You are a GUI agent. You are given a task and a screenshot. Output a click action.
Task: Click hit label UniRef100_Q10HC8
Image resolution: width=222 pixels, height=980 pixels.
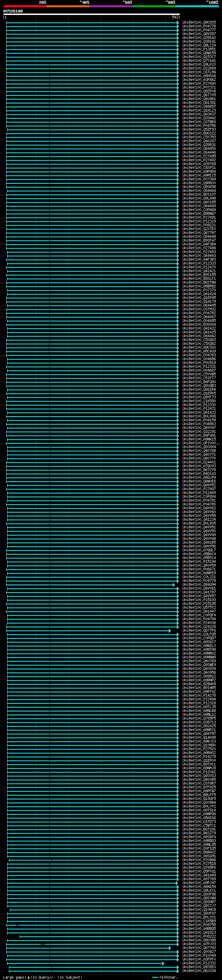pos(199,909)
